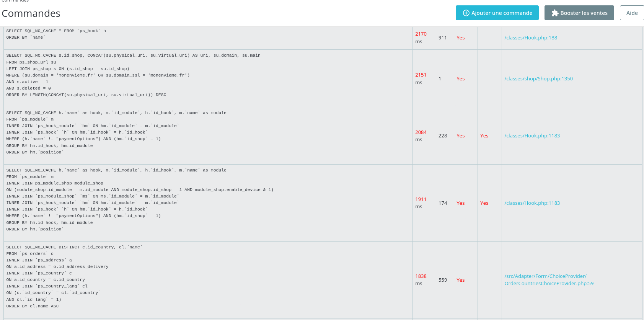The image size is (644, 320).
Task: Open the Hook.php:1183 link in the 1911 ms row
Action: tap(532, 203)
